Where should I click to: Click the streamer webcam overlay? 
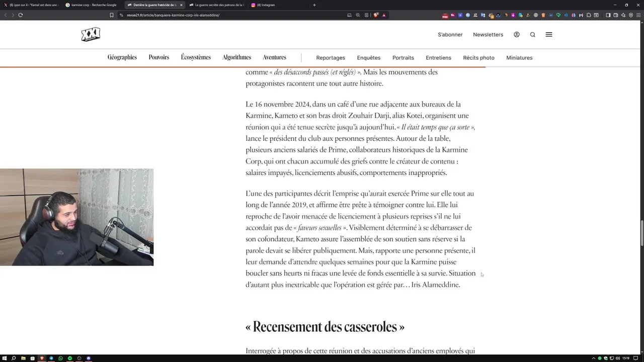(76, 217)
